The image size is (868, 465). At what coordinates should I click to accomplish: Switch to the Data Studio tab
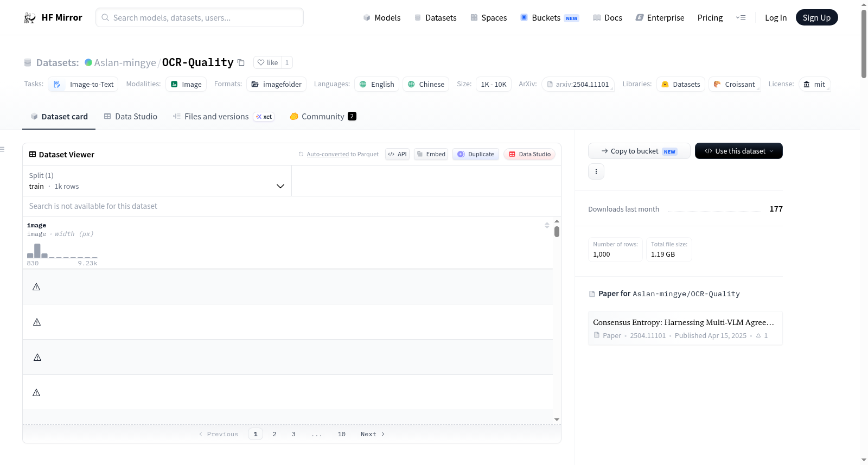tap(131, 117)
